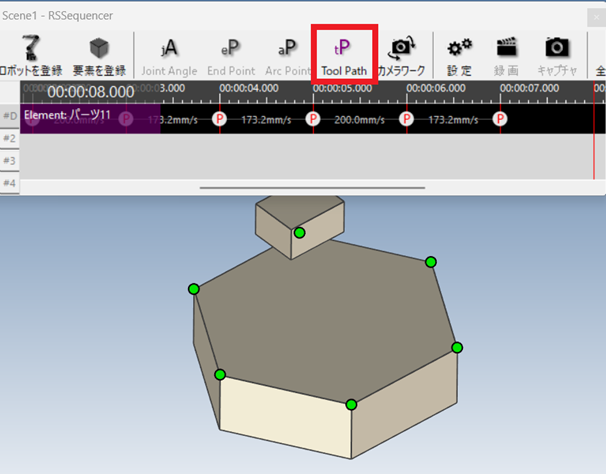This screenshot has width=606, height=474.
Task: Select the Element パーツ11 timeline clip
Action: tap(80, 117)
